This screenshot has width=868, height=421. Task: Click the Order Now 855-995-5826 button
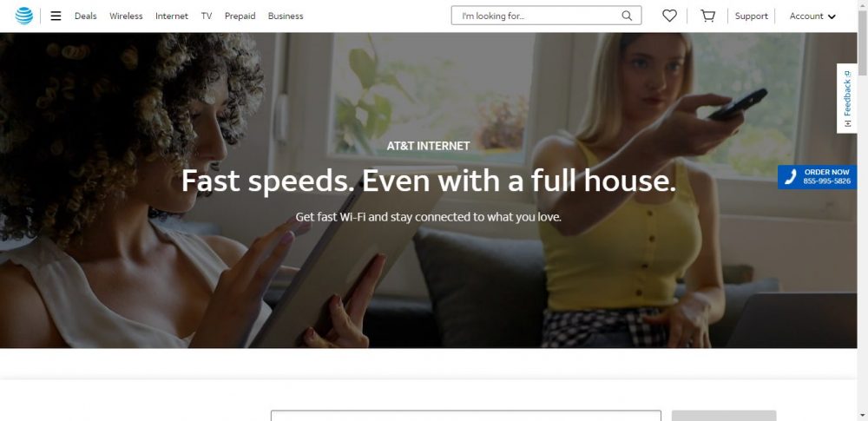click(x=817, y=177)
